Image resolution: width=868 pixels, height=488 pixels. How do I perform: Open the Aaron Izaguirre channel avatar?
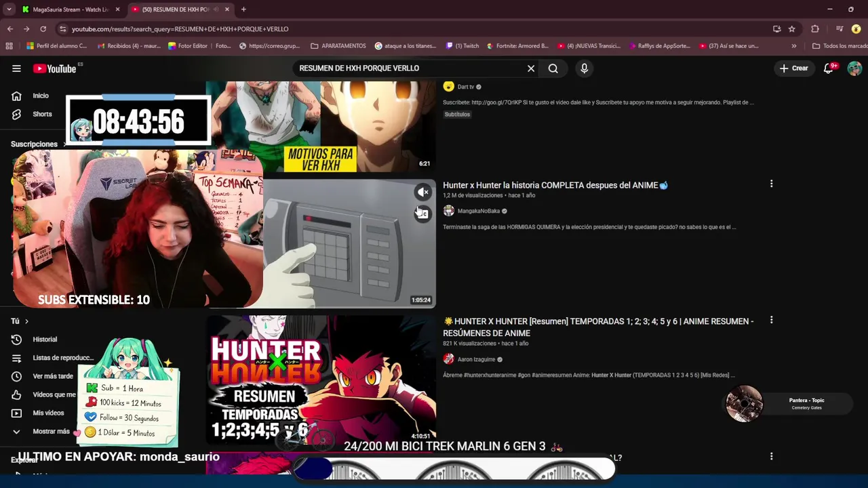[448, 359]
